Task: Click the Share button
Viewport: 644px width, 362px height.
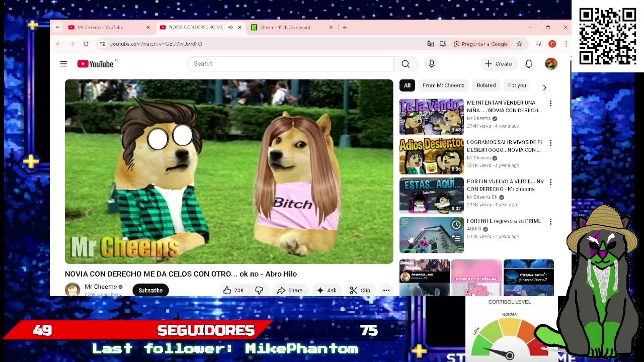Action: [x=290, y=290]
